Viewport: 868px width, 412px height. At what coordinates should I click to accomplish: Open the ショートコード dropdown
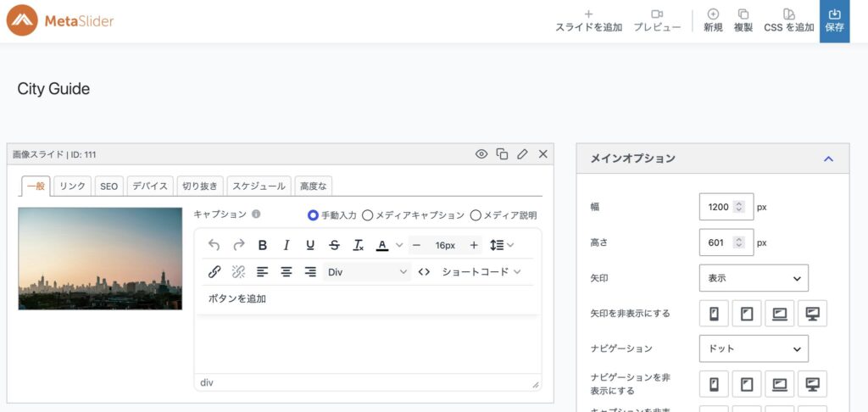click(x=481, y=272)
